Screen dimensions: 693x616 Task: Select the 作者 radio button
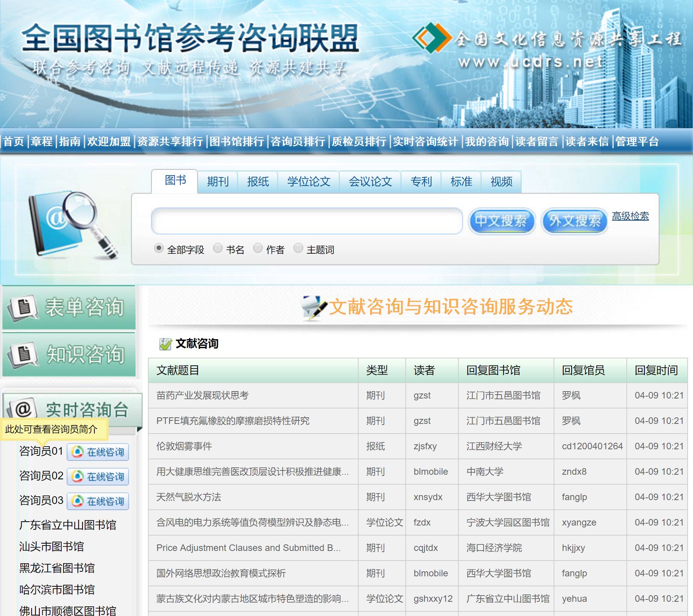click(258, 248)
